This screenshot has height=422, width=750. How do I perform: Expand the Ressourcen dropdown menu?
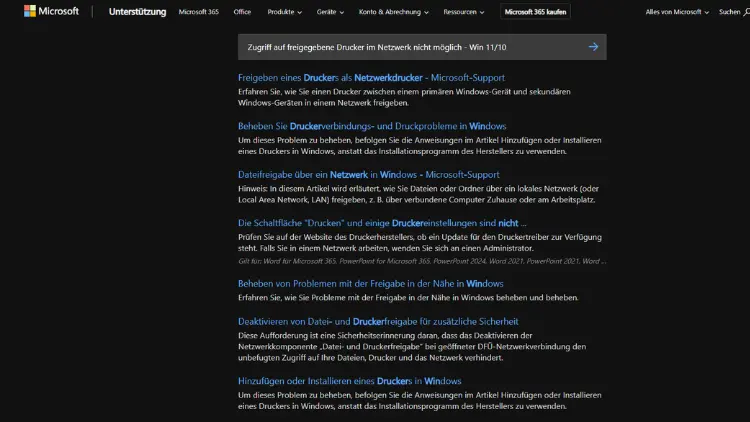click(463, 12)
